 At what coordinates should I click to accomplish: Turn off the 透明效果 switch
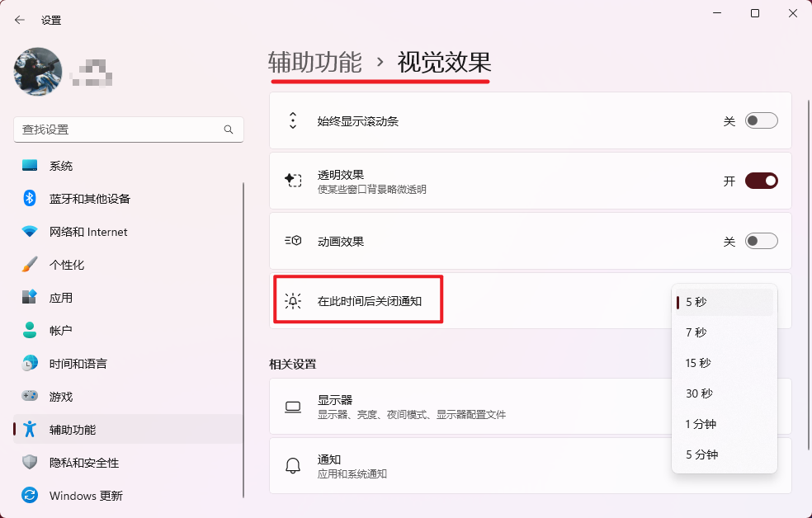pyautogui.click(x=761, y=180)
